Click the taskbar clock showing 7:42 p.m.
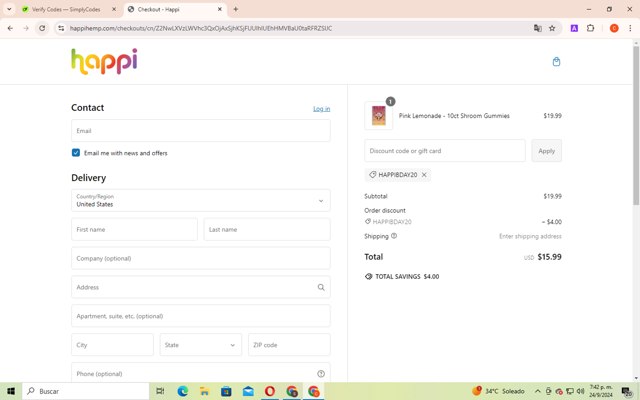 (601, 391)
